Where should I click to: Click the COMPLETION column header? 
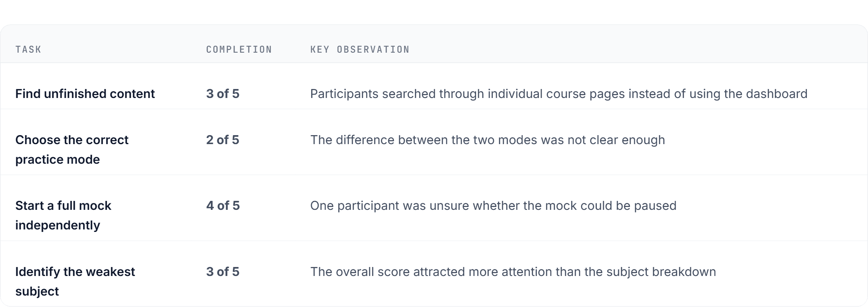pos(239,49)
